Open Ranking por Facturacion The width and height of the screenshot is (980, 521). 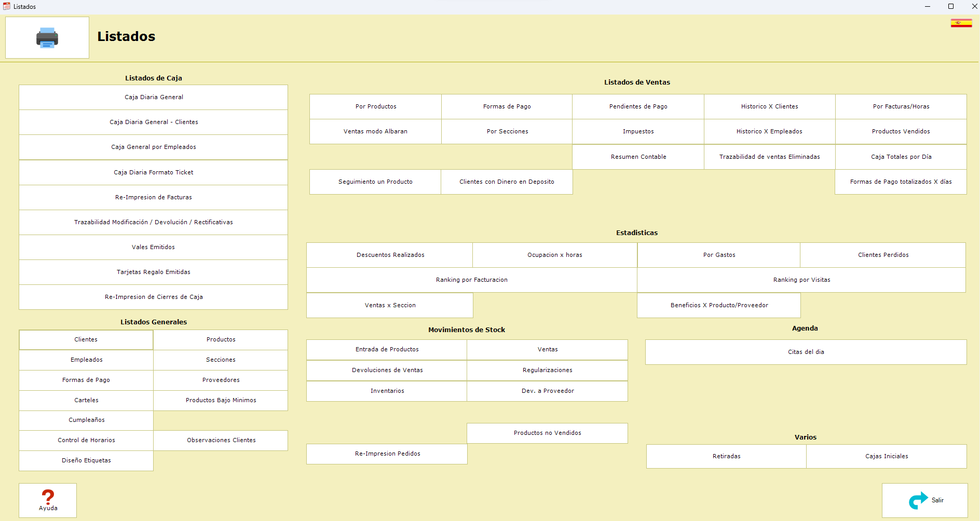tap(471, 280)
